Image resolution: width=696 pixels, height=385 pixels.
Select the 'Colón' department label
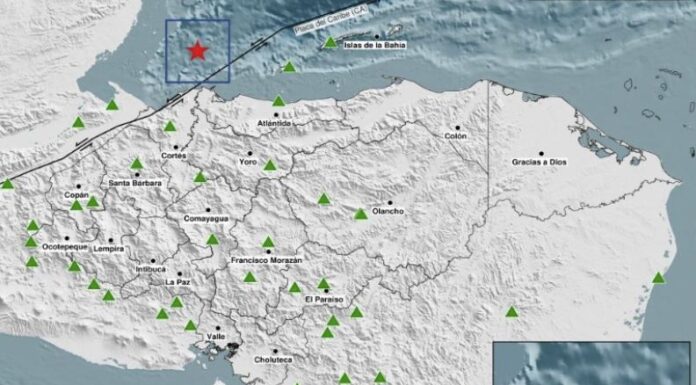coord(456,136)
